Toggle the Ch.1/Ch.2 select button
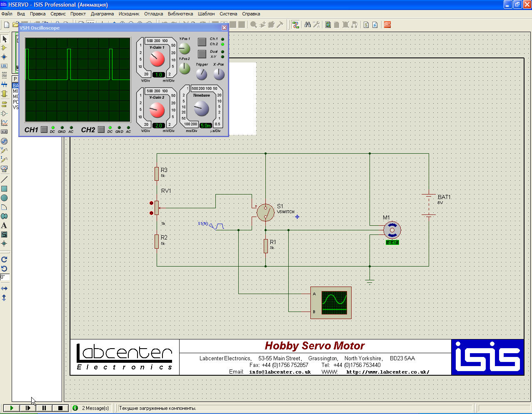This screenshot has height=414, width=532. 202,42
